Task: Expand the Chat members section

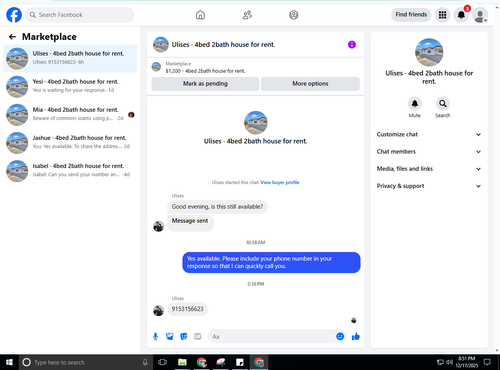Action: click(429, 152)
